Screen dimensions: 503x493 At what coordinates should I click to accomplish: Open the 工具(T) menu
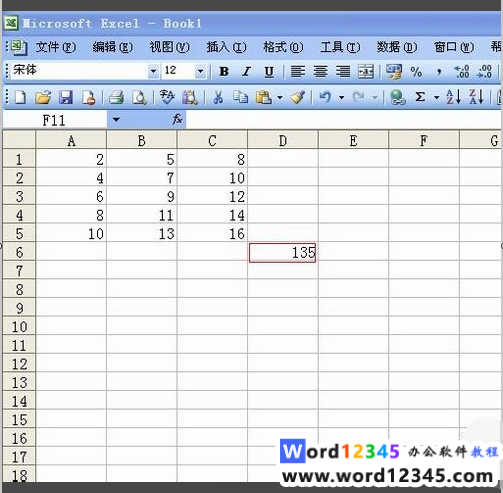(340, 47)
